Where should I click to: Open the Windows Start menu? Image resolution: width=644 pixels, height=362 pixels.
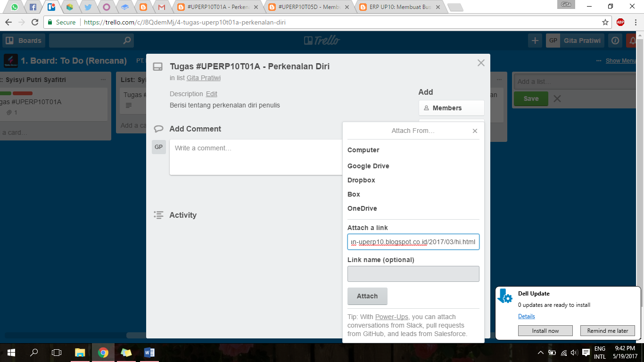(11, 352)
